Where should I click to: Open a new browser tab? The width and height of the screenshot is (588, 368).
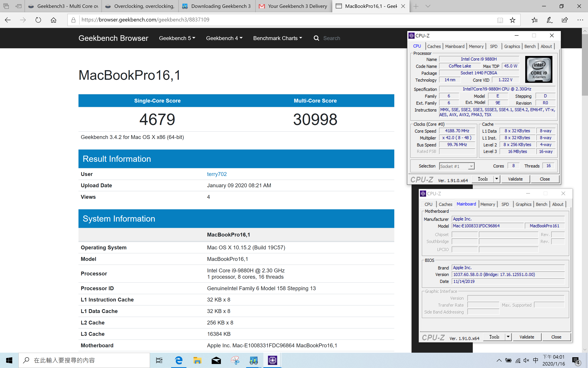pos(416,6)
